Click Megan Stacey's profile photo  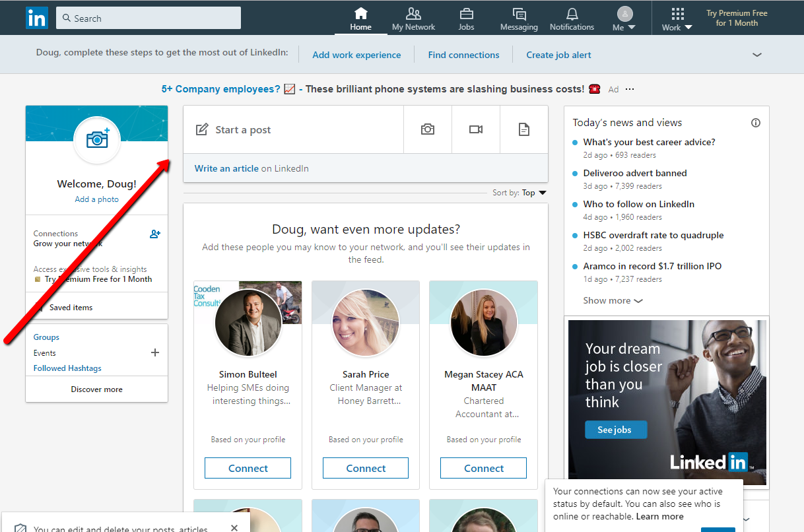pyautogui.click(x=484, y=323)
